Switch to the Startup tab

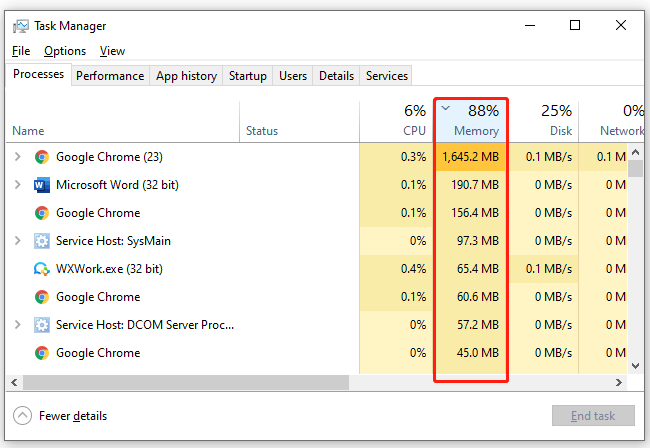click(x=248, y=76)
